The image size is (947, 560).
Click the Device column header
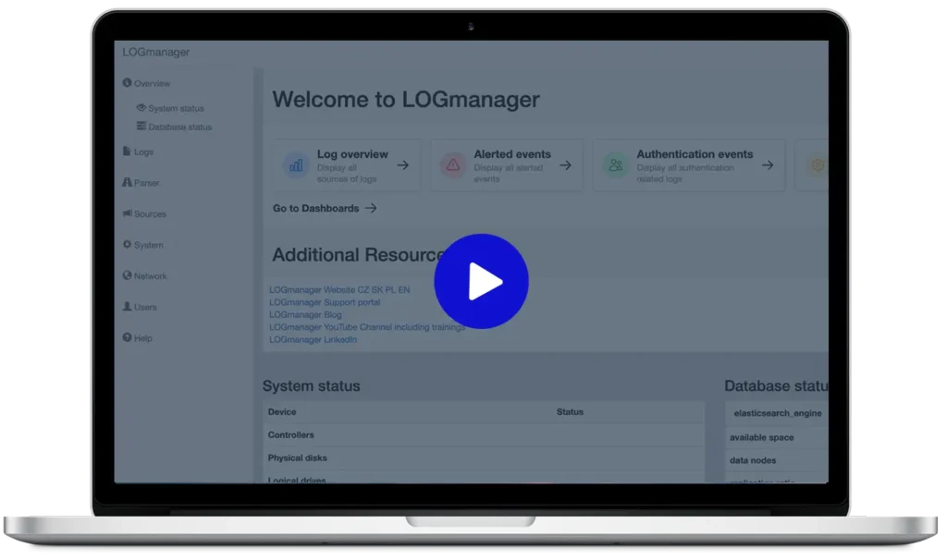tap(282, 411)
